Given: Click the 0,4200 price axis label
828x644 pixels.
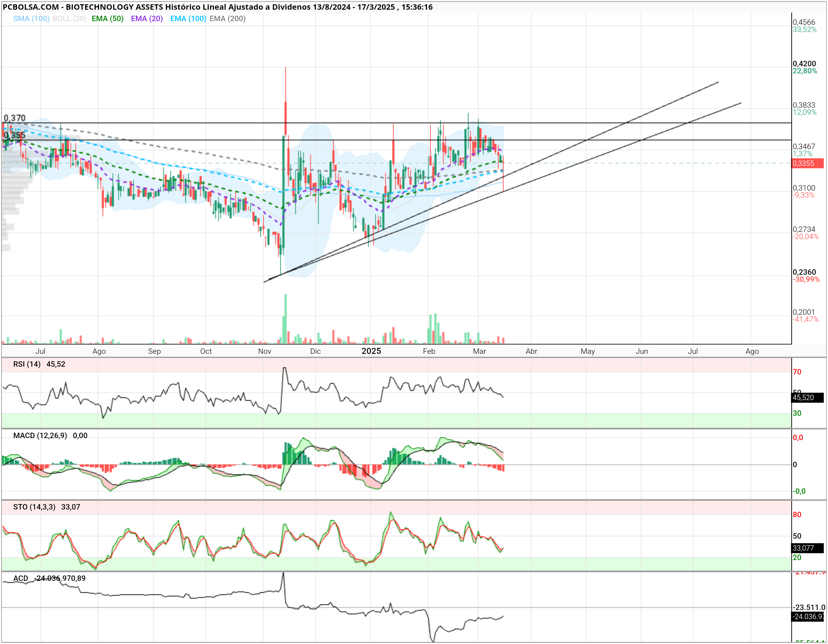Looking at the screenshot, I should [804, 64].
